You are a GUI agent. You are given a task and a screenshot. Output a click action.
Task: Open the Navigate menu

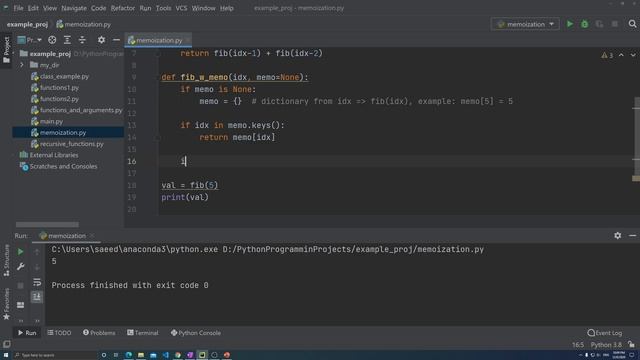pos(74,8)
